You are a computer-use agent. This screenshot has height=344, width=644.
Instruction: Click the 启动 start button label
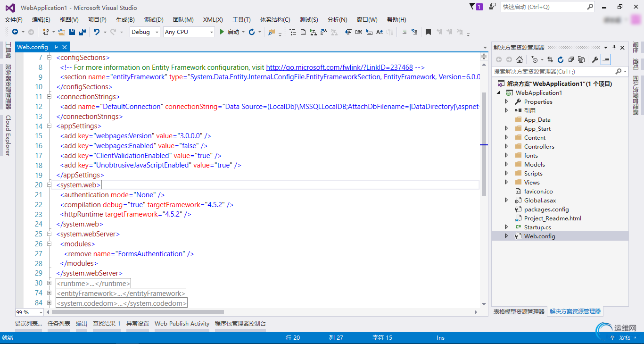tap(233, 32)
